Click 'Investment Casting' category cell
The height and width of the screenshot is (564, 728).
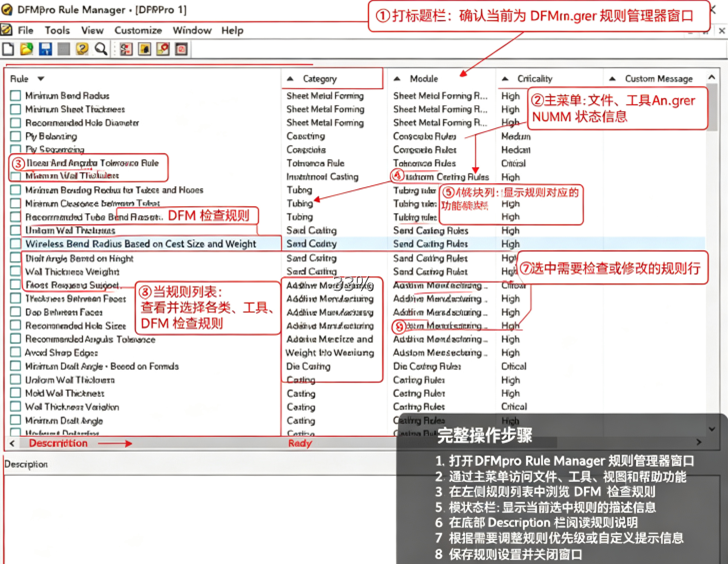click(x=322, y=177)
